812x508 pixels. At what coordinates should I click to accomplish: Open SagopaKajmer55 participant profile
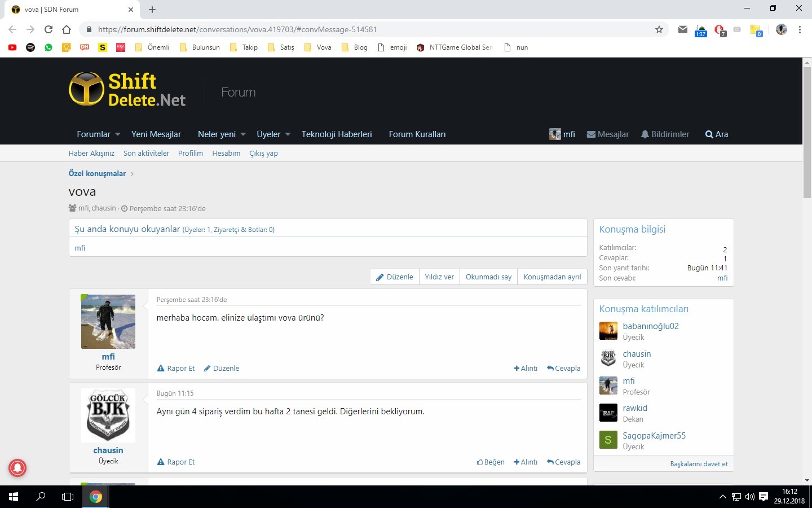click(x=654, y=436)
